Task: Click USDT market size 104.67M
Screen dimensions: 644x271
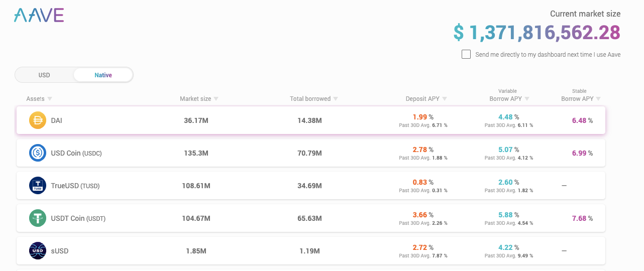Action: pyautogui.click(x=196, y=218)
